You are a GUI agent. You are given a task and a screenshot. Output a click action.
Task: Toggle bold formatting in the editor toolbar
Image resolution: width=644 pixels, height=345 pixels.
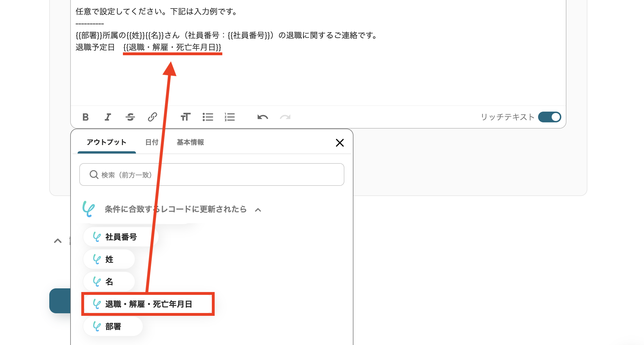[x=86, y=117]
